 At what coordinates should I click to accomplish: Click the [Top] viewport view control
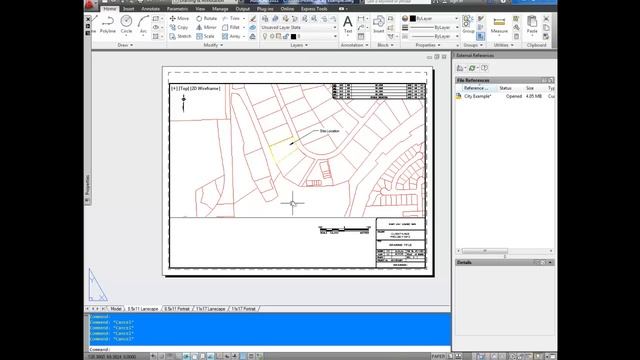(x=184, y=88)
